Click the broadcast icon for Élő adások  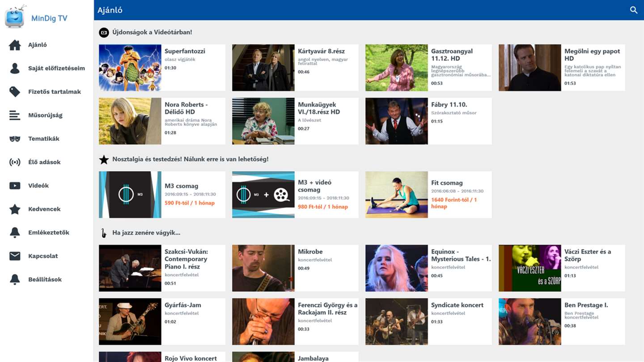pos(15,162)
